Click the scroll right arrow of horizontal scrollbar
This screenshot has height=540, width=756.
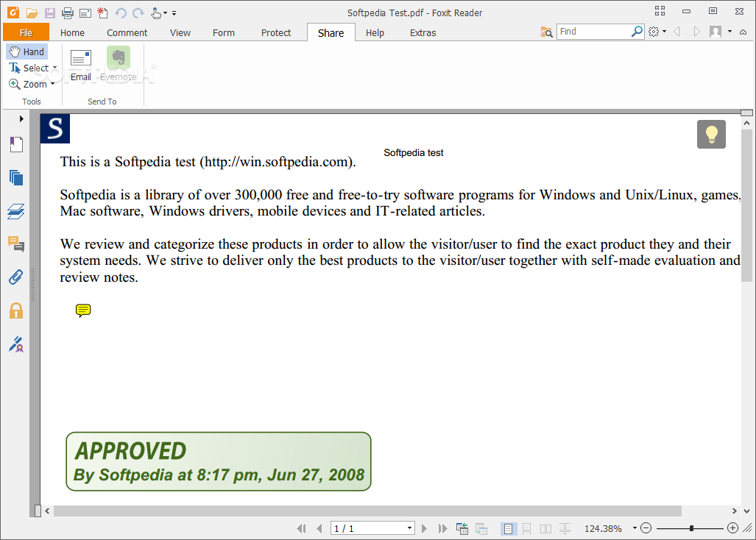click(x=734, y=511)
